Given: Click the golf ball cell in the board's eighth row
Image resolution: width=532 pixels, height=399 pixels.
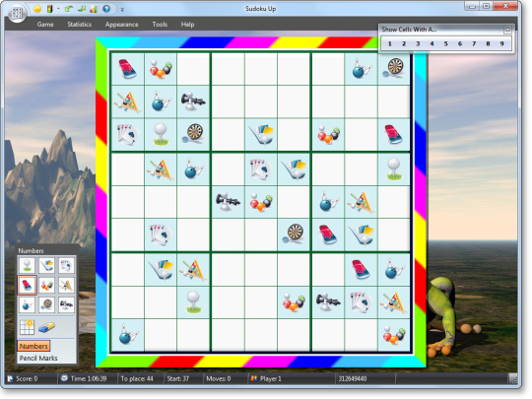Looking at the screenshot, I should (x=193, y=302).
